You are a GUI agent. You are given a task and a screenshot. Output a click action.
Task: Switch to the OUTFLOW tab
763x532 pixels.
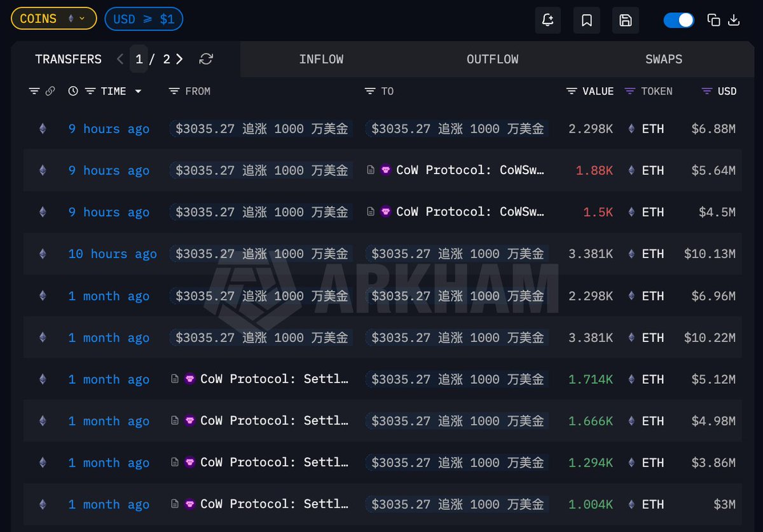493,59
